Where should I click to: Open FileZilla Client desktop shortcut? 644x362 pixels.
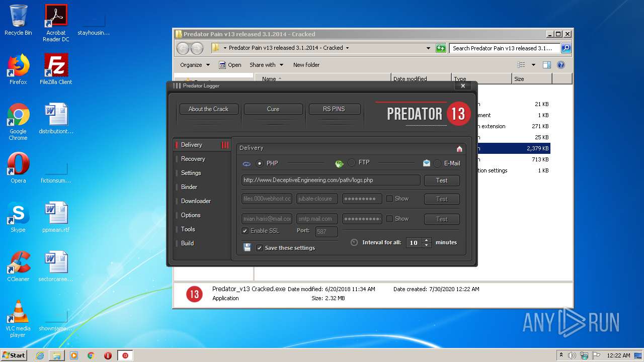click(56, 69)
